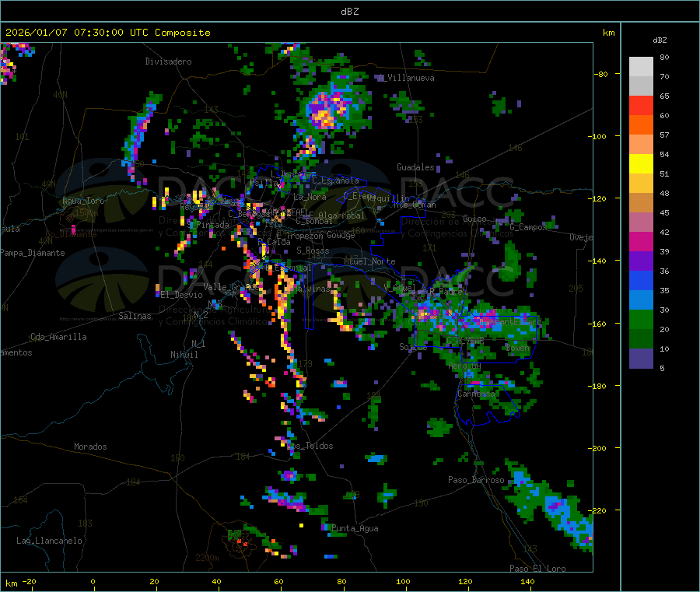This screenshot has width=700, height=592.
Task: Click the Nihuil place label
Action: (x=184, y=355)
